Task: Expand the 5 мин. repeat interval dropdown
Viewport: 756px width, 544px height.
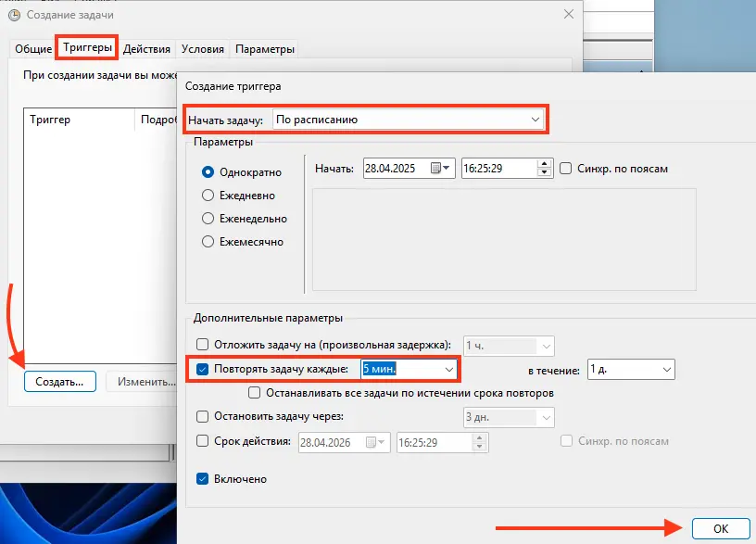Action: pos(448,370)
